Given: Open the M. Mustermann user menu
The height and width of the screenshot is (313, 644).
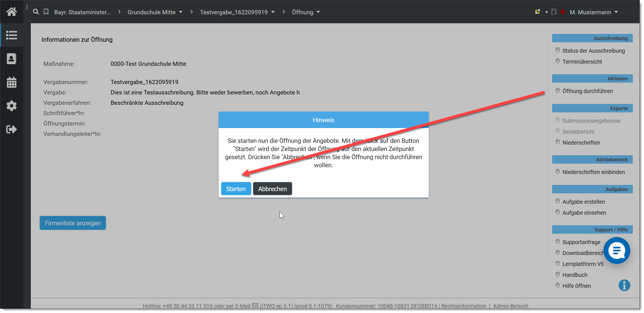Looking at the screenshot, I should point(594,12).
